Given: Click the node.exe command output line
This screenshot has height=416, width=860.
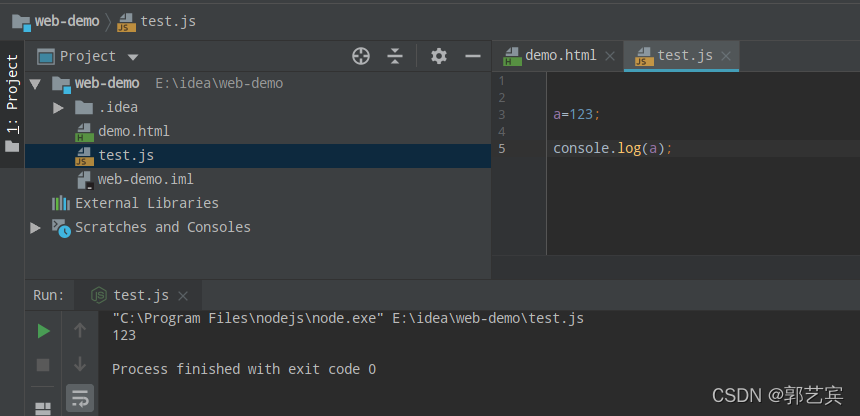Looking at the screenshot, I should click(348, 318).
